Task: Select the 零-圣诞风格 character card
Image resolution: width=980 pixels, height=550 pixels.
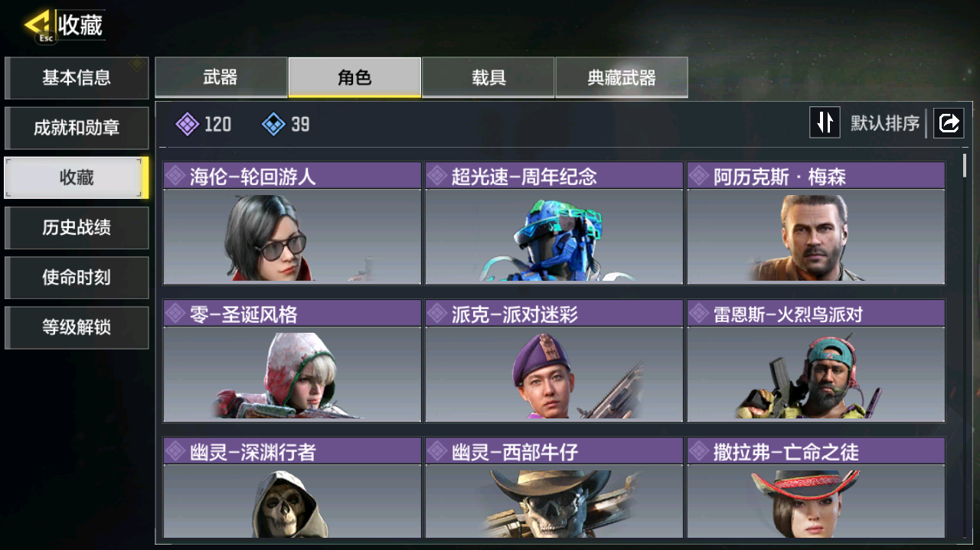Action: 292,361
